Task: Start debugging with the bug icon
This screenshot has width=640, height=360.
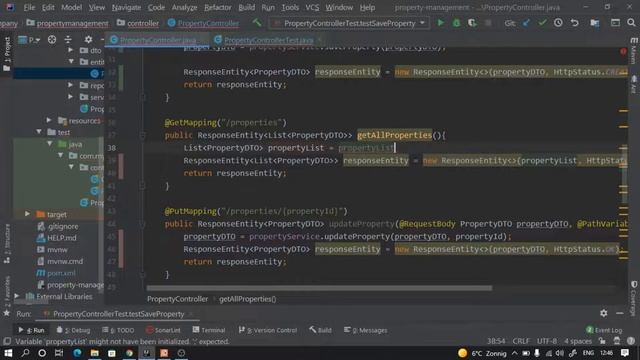Action: [456, 23]
